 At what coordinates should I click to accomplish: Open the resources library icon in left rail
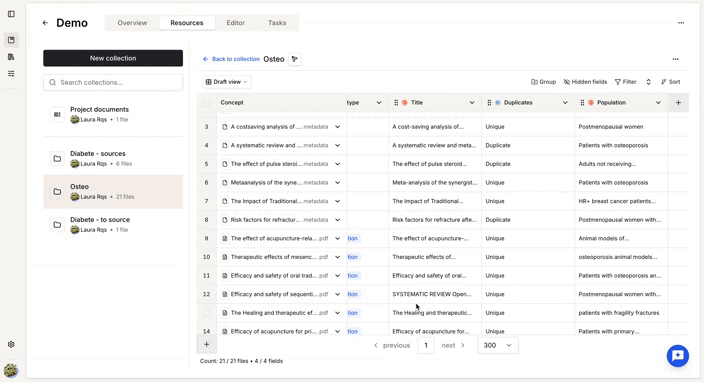pyautogui.click(x=11, y=40)
